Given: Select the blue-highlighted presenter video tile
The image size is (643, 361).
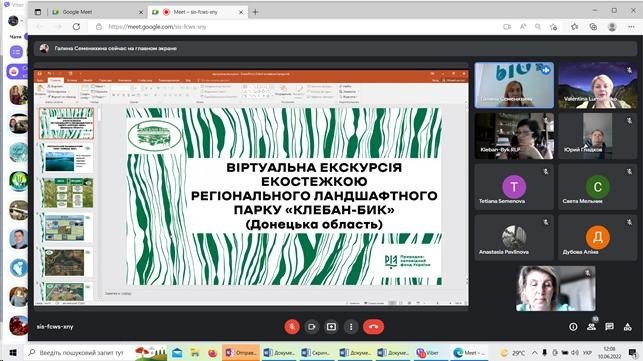Looking at the screenshot, I should pos(514,85).
